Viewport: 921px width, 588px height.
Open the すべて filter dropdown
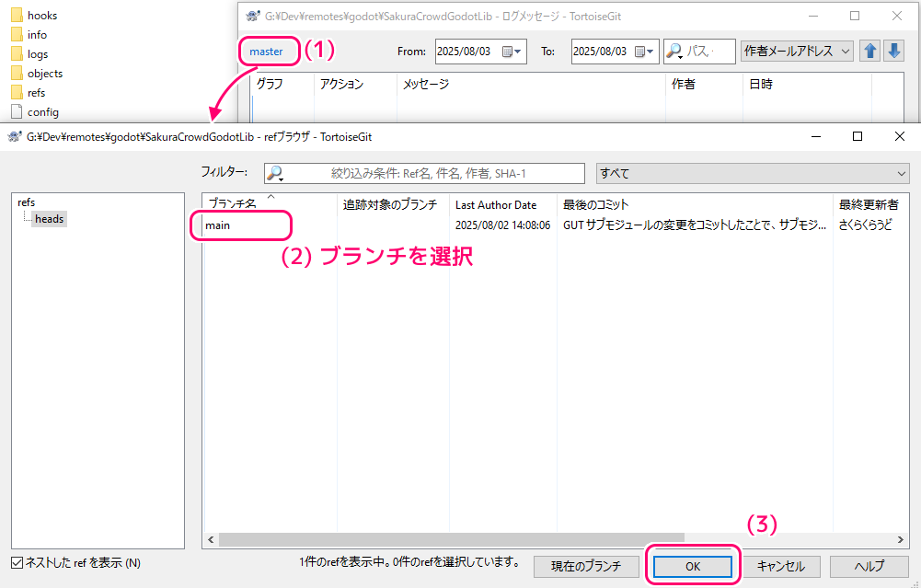coord(751,173)
